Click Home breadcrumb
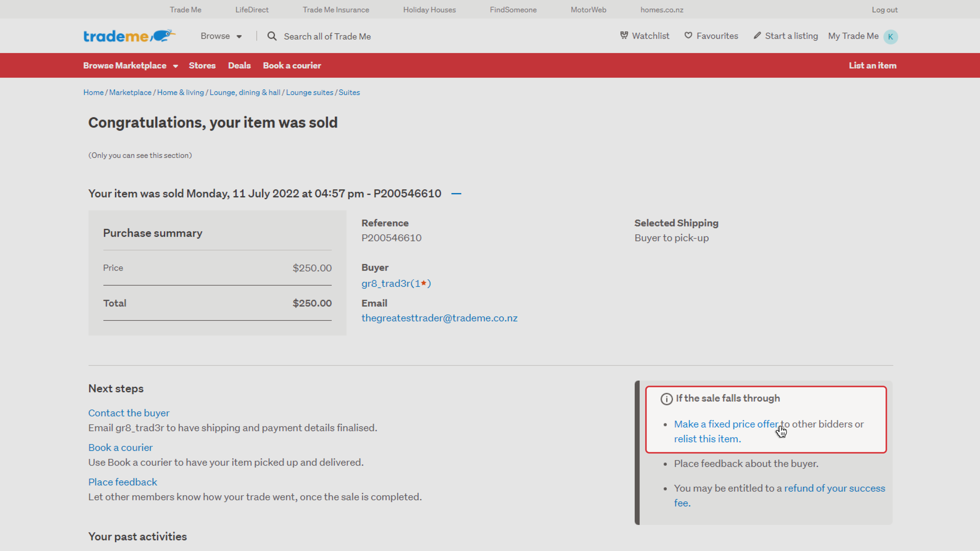980x551 pixels. click(93, 92)
